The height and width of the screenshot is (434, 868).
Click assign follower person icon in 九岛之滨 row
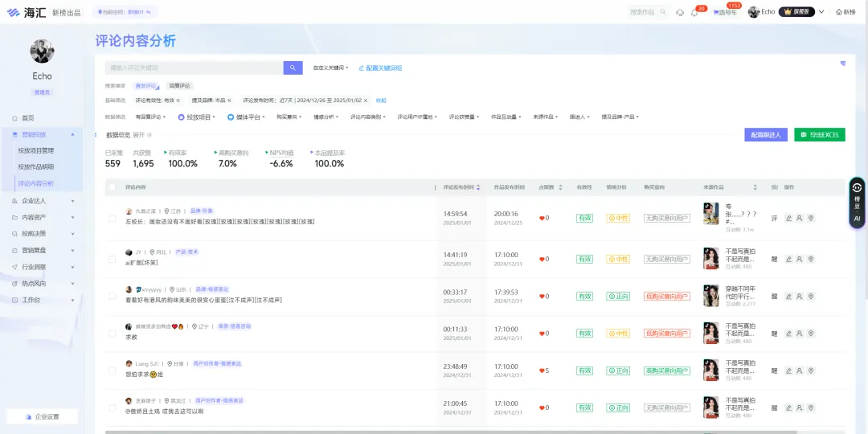[800, 218]
